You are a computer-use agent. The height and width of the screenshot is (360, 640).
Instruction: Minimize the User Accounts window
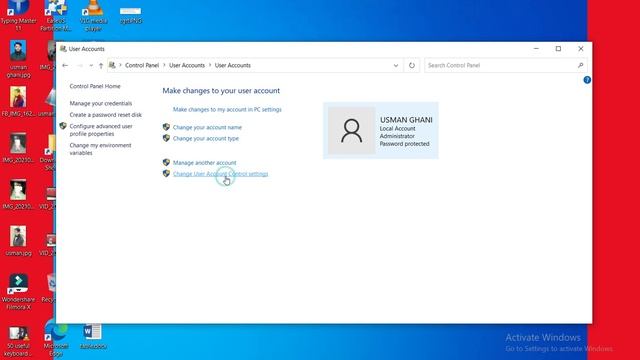tap(536, 49)
